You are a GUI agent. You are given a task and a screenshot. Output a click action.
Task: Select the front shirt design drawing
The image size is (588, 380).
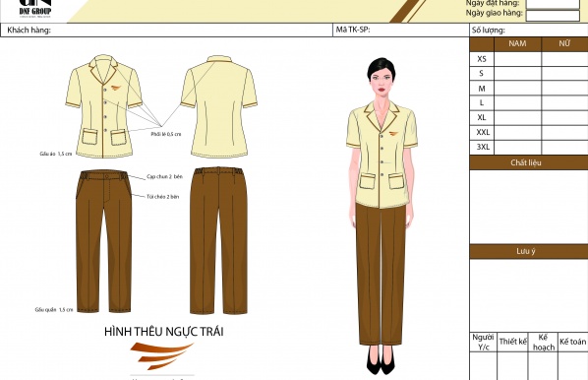pos(104,106)
